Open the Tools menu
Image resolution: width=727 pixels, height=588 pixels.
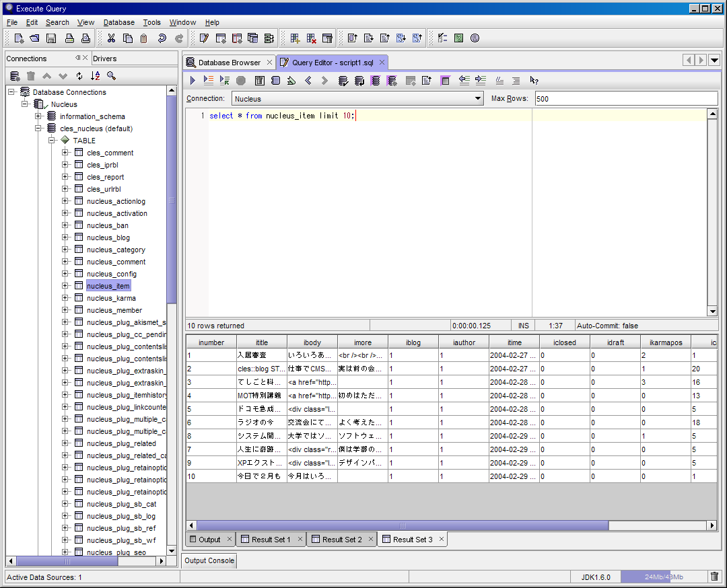[151, 22]
